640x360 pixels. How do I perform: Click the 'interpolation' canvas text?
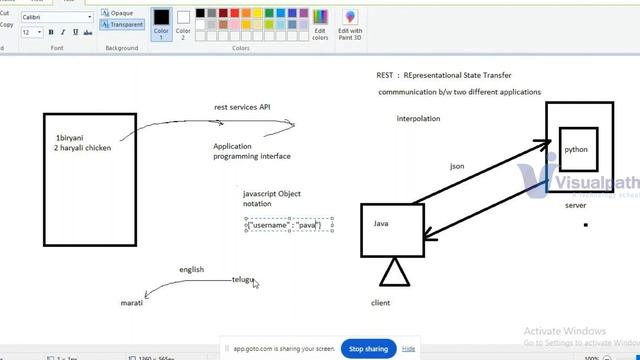tap(418, 119)
